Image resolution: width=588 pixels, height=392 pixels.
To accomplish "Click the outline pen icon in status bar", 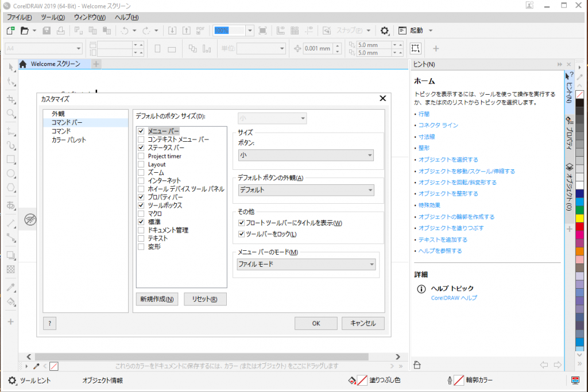I will pyautogui.click(x=449, y=381).
